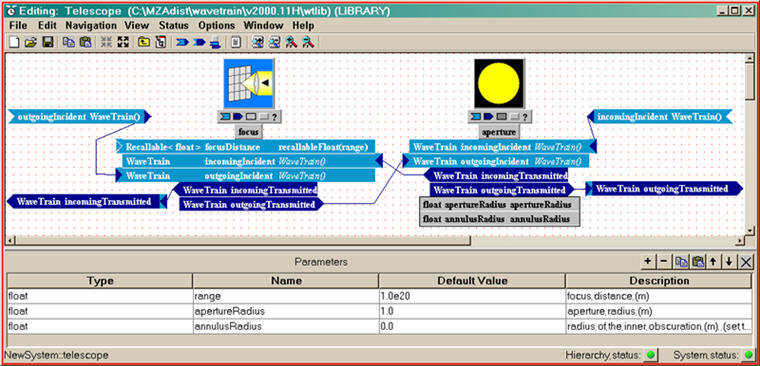Click the zoom in magnifier toolbar icon
The image size is (760, 366).
coord(291,42)
